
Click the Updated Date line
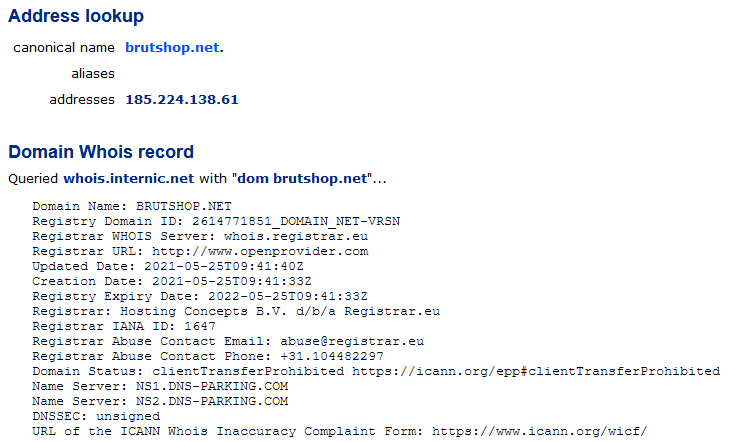[168, 266]
